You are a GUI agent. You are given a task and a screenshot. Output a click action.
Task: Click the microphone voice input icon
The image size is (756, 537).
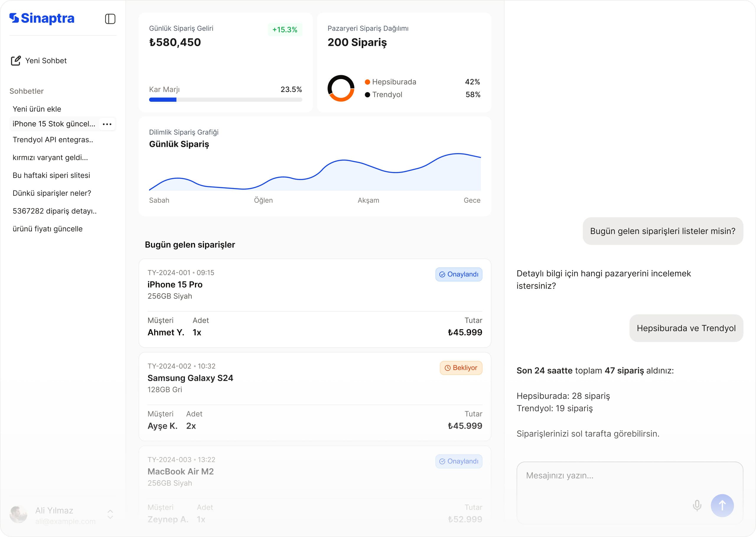click(x=697, y=506)
